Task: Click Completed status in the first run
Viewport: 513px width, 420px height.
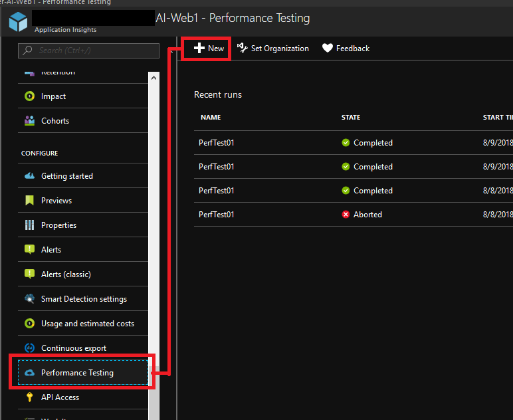Action: coord(373,143)
